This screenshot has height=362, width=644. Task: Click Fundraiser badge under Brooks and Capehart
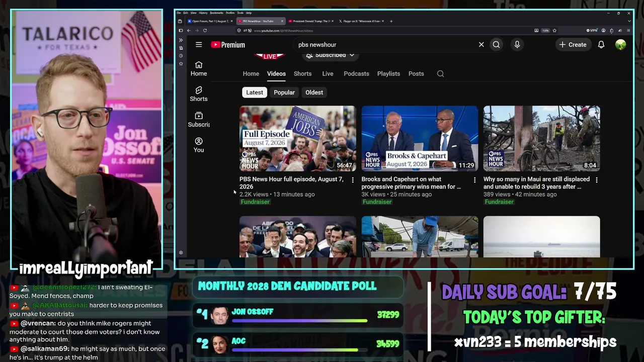pyautogui.click(x=377, y=202)
